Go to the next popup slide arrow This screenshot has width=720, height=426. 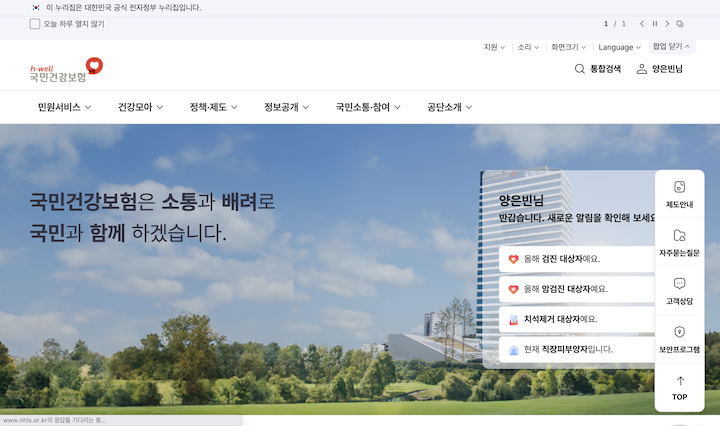[x=667, y=24]
